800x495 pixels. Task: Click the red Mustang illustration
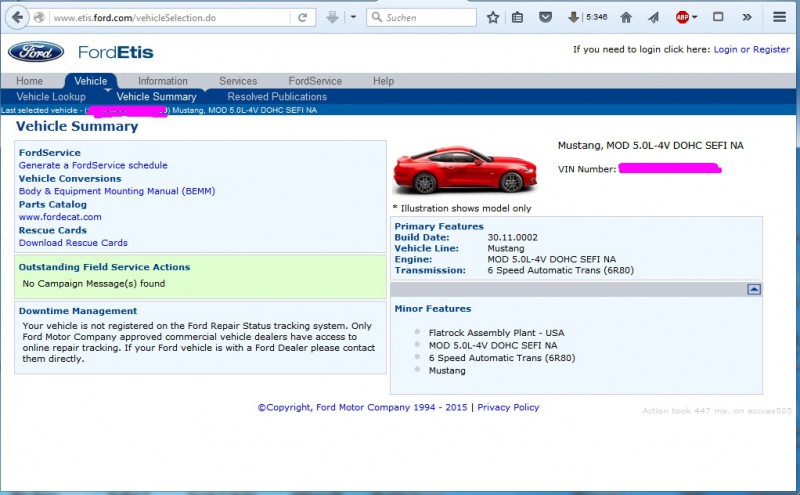(464, 170)
